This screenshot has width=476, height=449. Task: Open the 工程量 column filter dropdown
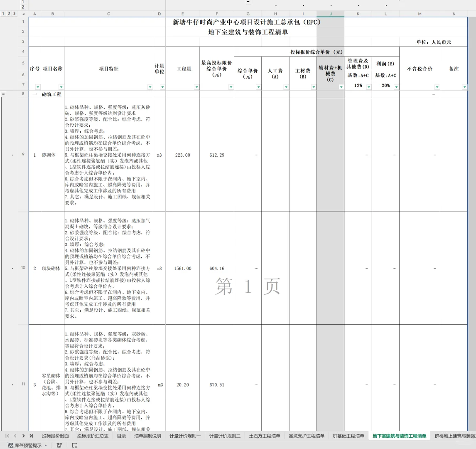(197, 87)
